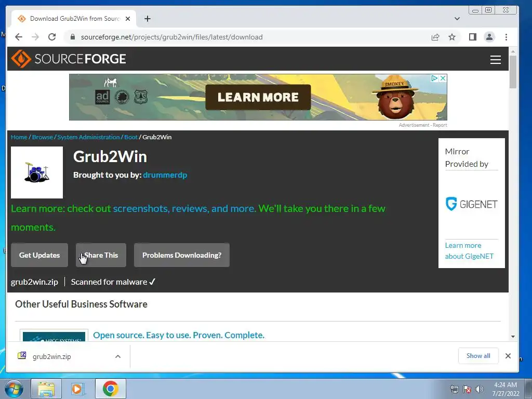The width and height of the screenshot is (532, 399).
Task: Open the Browse breadcrumb link
Action: tap(43, 137)
